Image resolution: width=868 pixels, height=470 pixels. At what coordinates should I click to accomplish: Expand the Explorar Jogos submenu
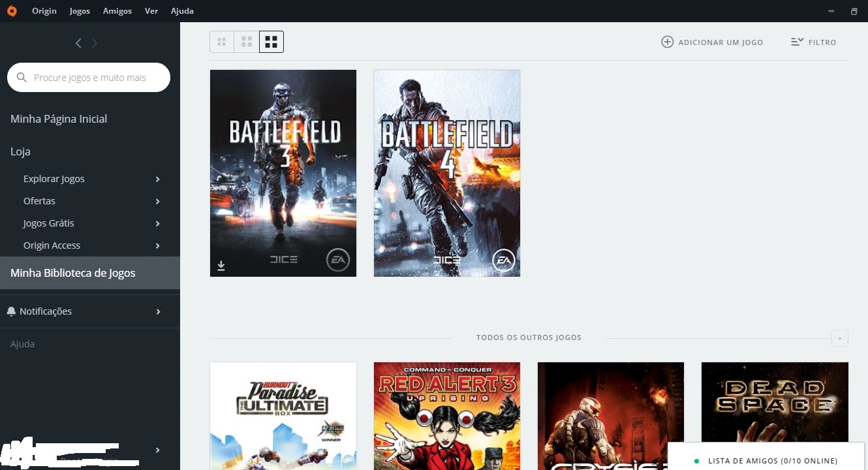[157, 179]
